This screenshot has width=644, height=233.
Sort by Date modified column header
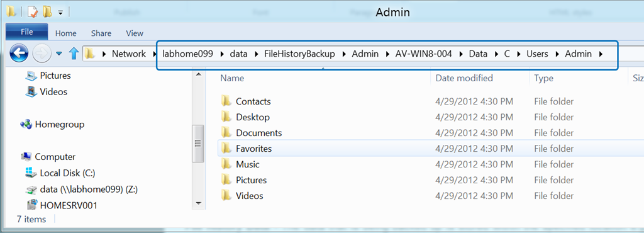click(x=464, y=78)
